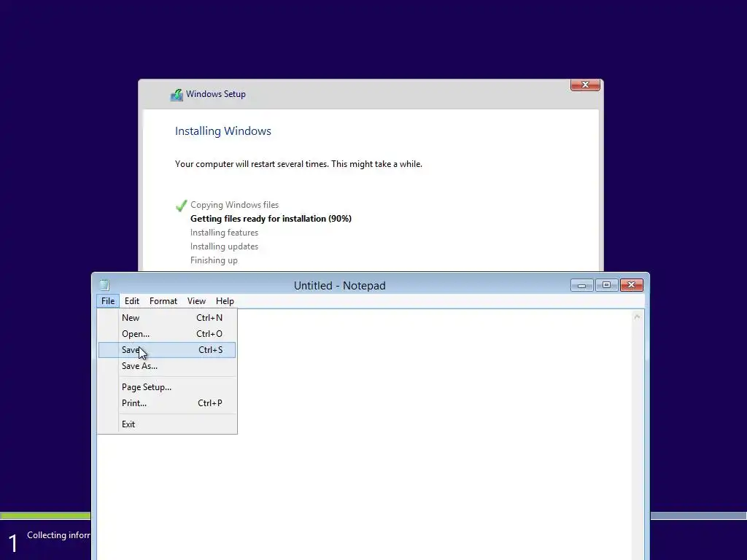Screen dimensions: 747x560
Task: Click the 'Untitled - Notepad' title text
Action: 340,286
